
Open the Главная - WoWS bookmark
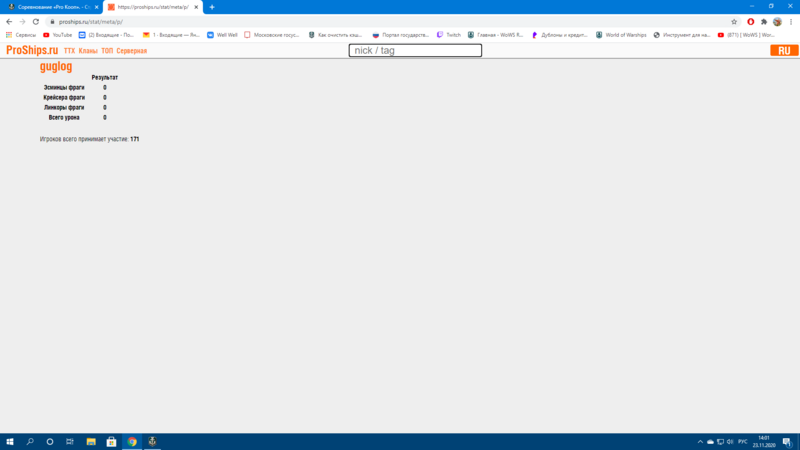point(495,35)
